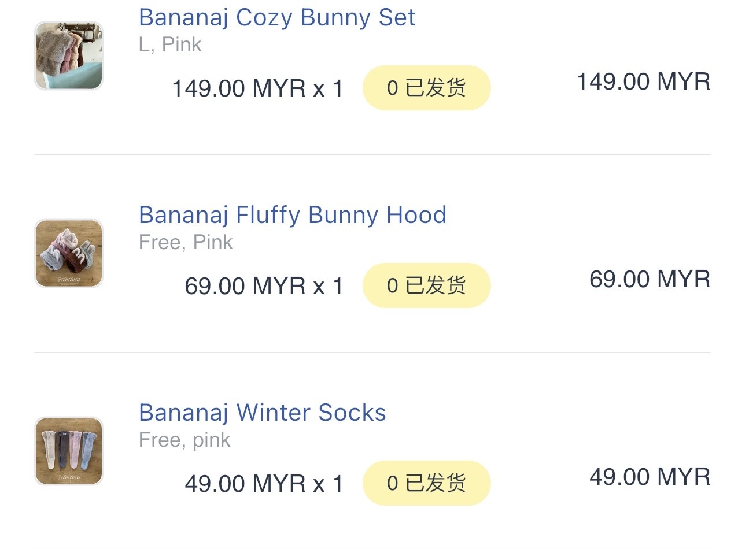Open the Bananaj Fluffy Bunny Hood link
This screenshot has width=738, height=560.
pyautogui.click(x=293, y=215)
